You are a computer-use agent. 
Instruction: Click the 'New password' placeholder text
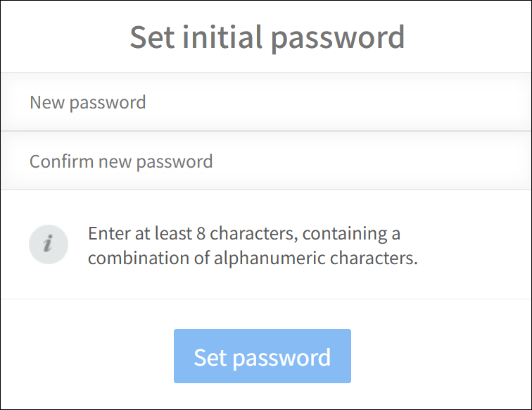click(88, 102)
